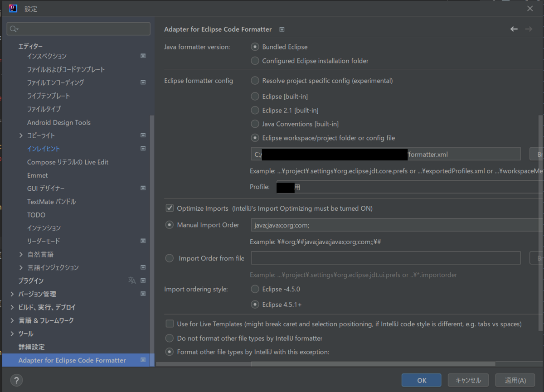This screenshot has height=392, width=544.
Task: Select Do not format other file types
Action: tap(170, 338)
